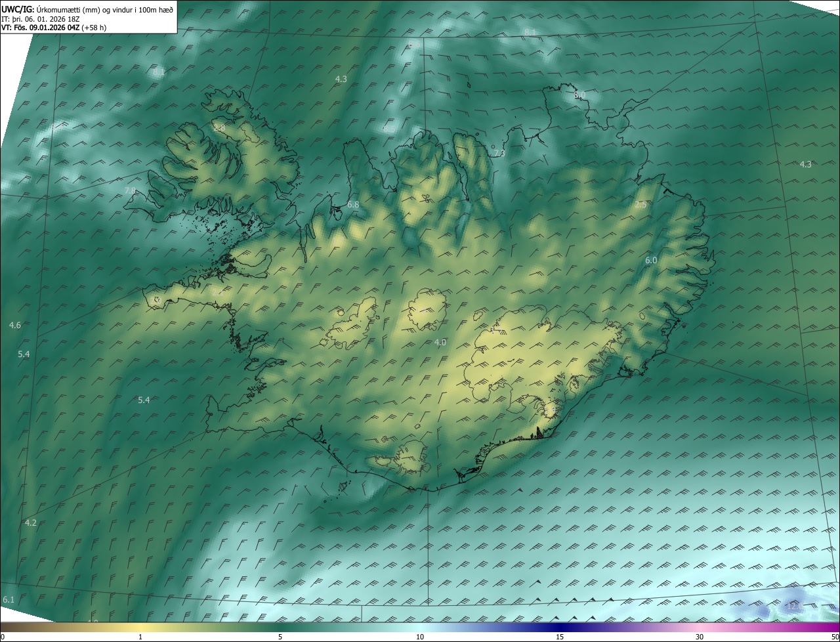Click the 6.1 value label on the map

[x=9, y=600]
